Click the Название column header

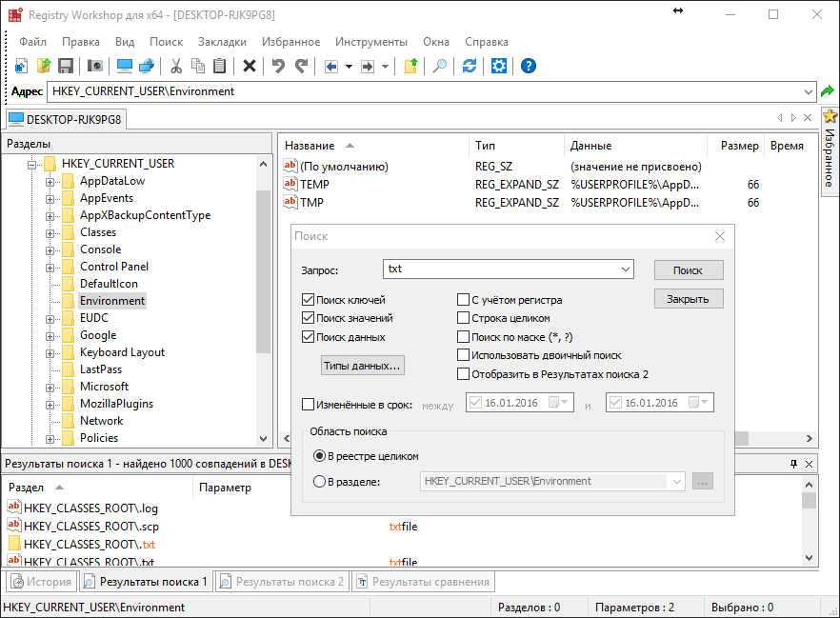pyautogui.click(x=373, y=146)
